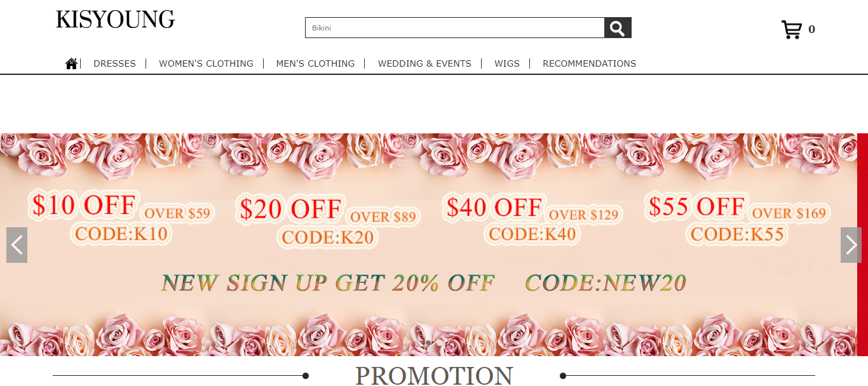The width and height of the screenshot is (868, 386).
Task: Click the KISYOUNG logo
Action: pyautogui.click(x=115, y=20)
